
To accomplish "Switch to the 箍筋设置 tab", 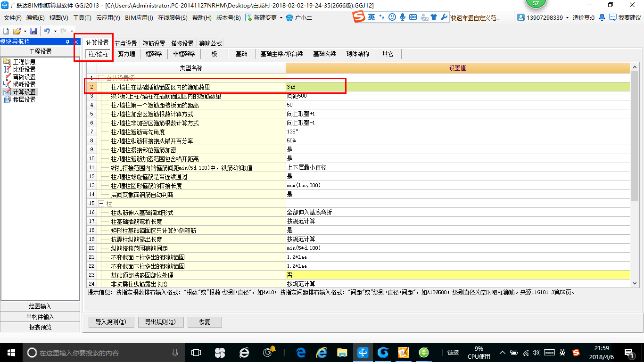I will coord(154,43).
